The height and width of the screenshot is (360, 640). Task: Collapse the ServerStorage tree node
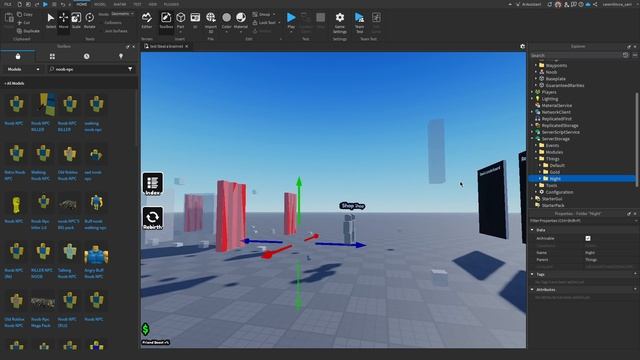click(532, 139)
